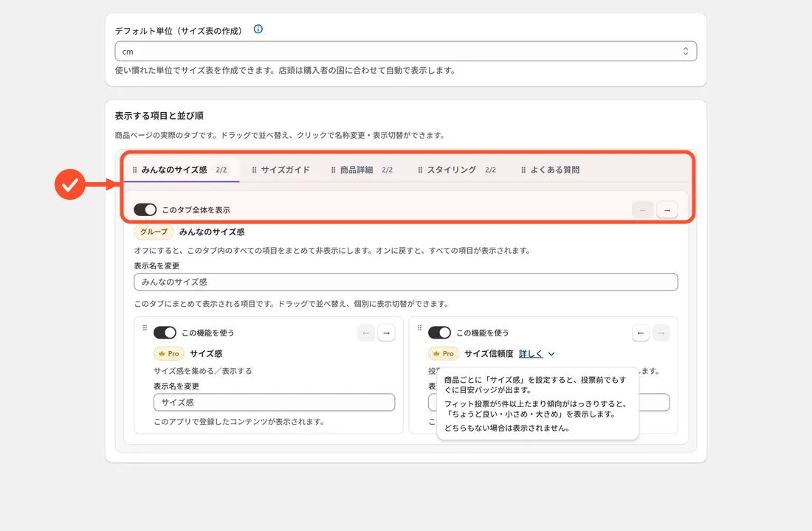
Task: Click right arrow on the サイズ信頼度 card
Action: point(661,333)
